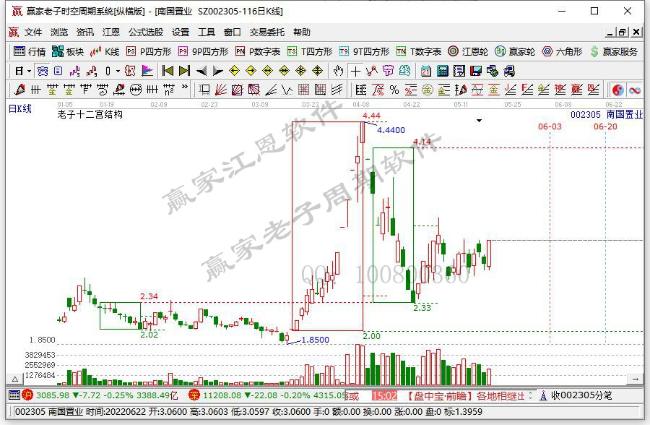Jump to the last bar with the green skip-forward arrow
The width and height of the screenshot is (650, 425).
(x=184, y=71)
